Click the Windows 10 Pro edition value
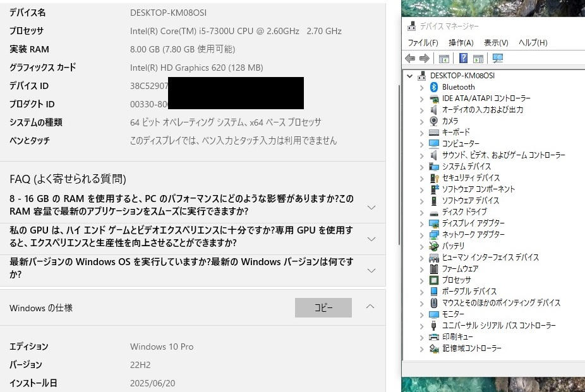This screenshot has width=585, height=392. pos(162,347)
